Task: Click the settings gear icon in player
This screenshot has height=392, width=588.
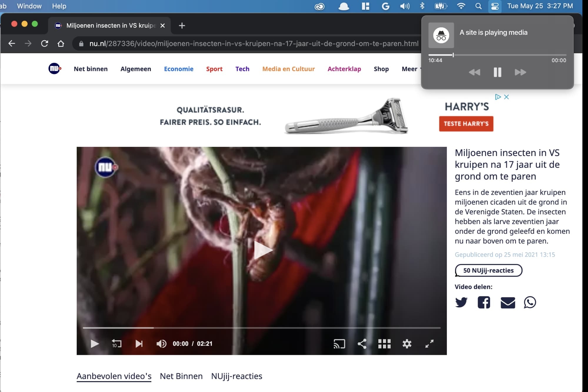Action: [407, 343]
